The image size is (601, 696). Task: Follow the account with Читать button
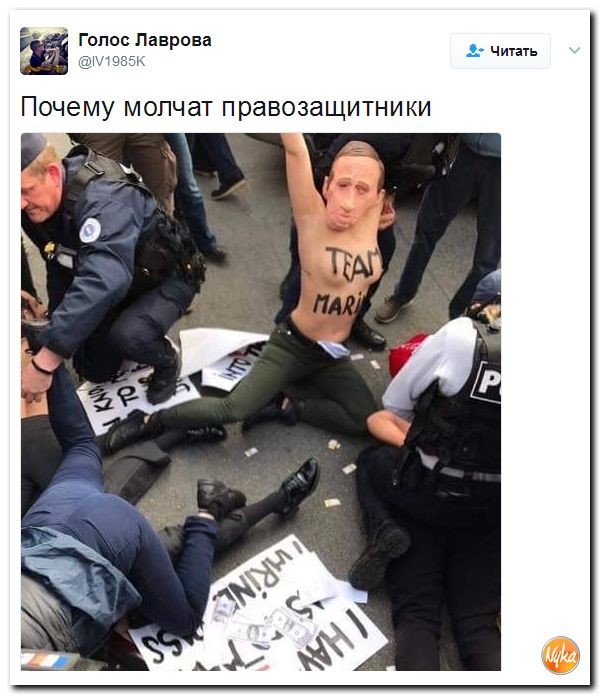tap(500, 51)
